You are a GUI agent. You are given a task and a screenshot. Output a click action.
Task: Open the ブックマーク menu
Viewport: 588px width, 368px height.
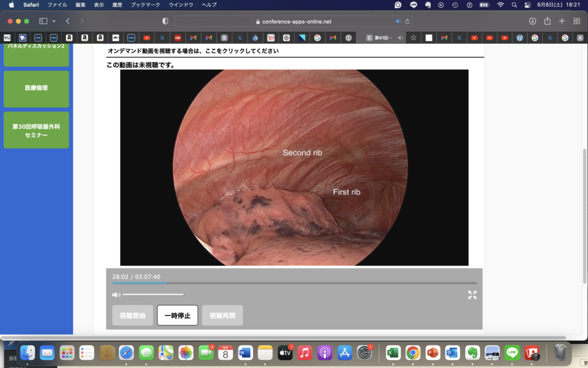(x=145, y=5)
